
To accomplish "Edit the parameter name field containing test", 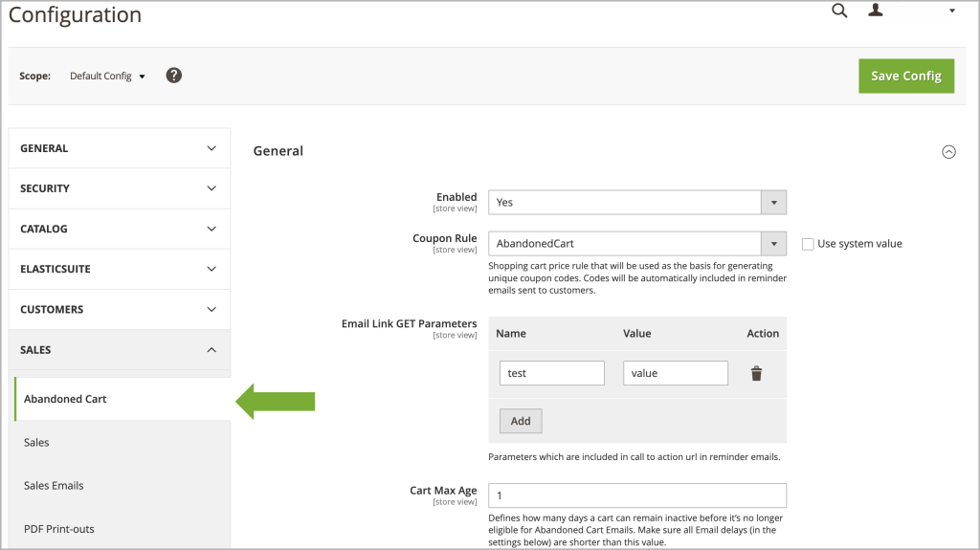I will (x=552, y=373).
